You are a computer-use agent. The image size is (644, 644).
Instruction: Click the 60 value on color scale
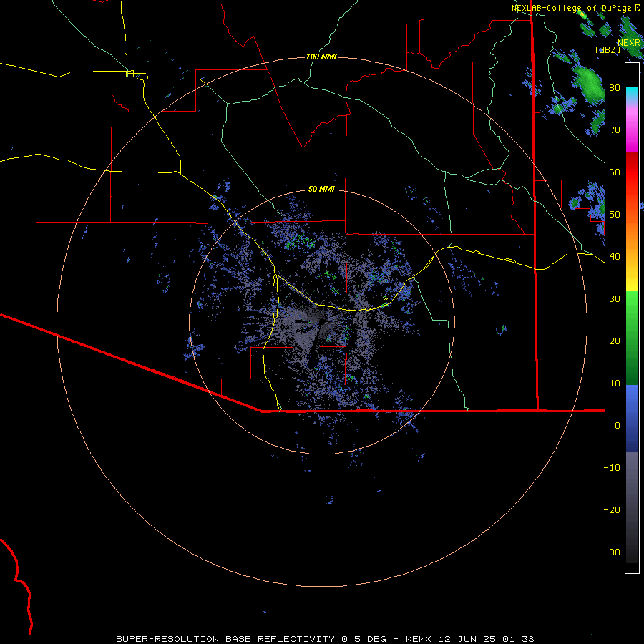pos(615,172)
